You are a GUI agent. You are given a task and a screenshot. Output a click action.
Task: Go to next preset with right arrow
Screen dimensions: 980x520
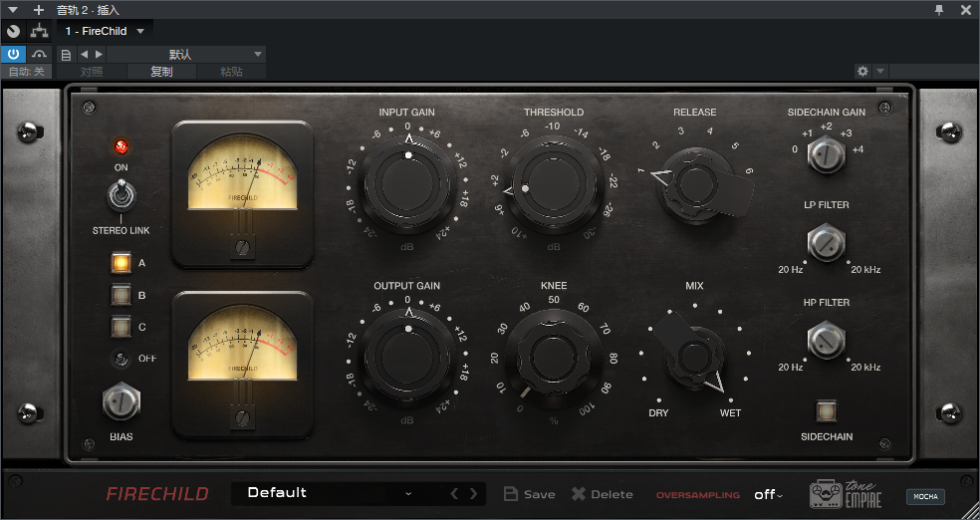tap(99, 55)
